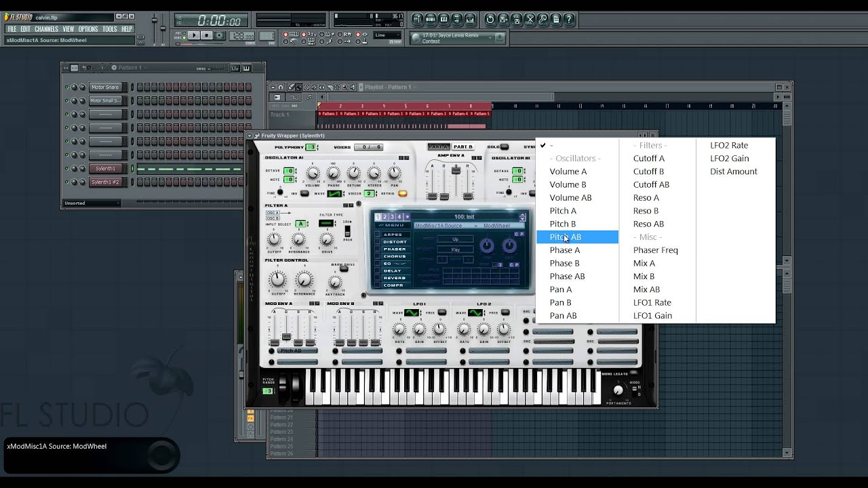
Task: Click the Sylenth1 preset up/down arrows
Action: 522,217
